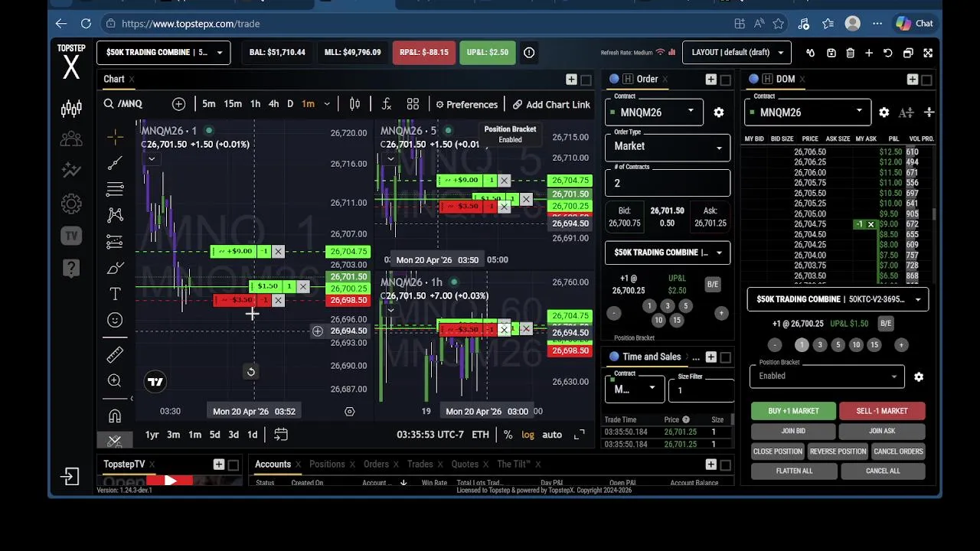Open DOM panel Contract MNQM26 dropdown
980x551 pixels.
808,112
